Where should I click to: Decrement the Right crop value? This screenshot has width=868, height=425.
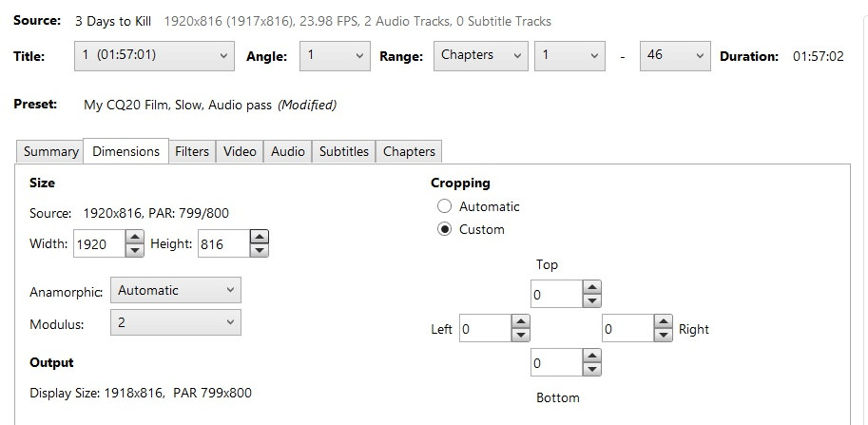coord(665,336)
